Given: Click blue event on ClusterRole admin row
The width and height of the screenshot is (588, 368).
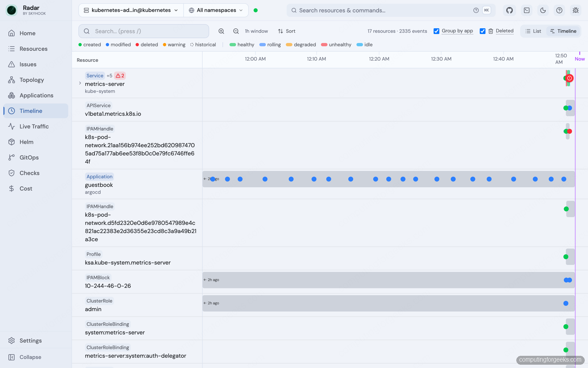Looking at the screenshot, I should click(x=566, y=304).
